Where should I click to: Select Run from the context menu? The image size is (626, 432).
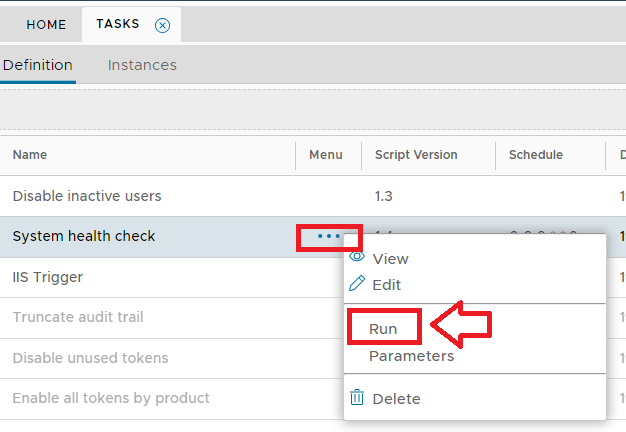tap(383, 329)
